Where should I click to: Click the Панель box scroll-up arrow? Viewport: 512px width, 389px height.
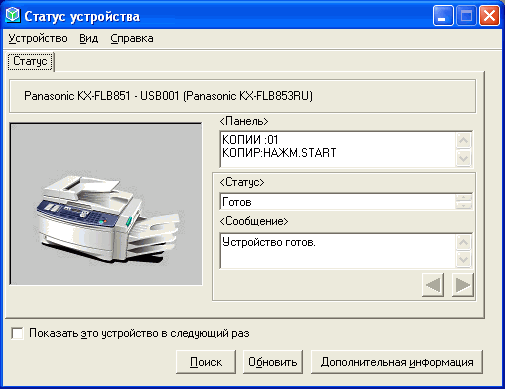[463, 140]
